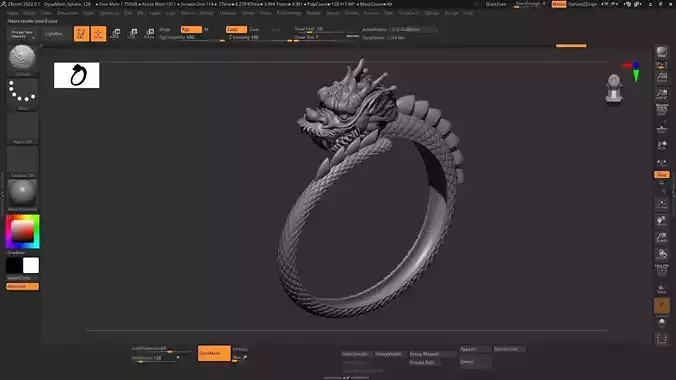
Task: Adjust Draw Size slider
Action: (x=325, y=38)
